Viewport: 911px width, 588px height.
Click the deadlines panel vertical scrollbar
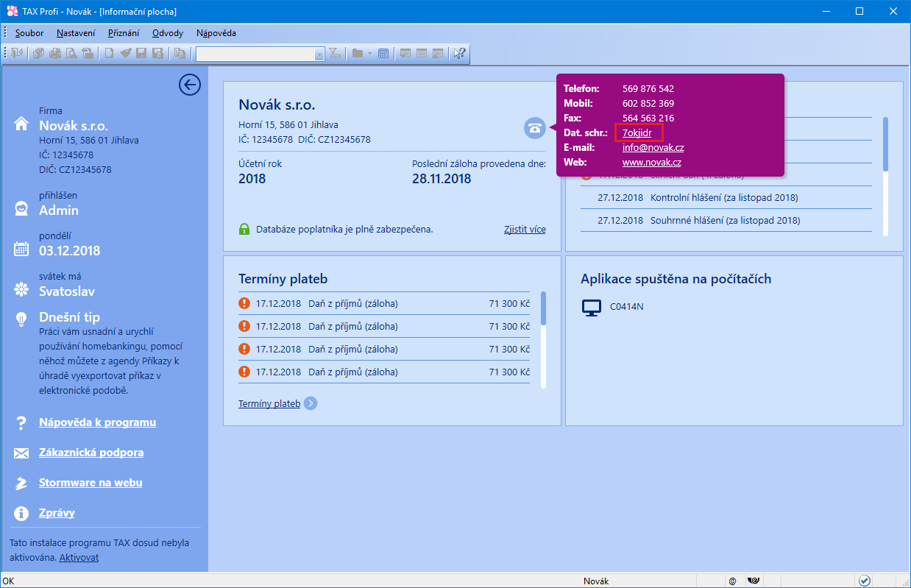coord(885,175)
